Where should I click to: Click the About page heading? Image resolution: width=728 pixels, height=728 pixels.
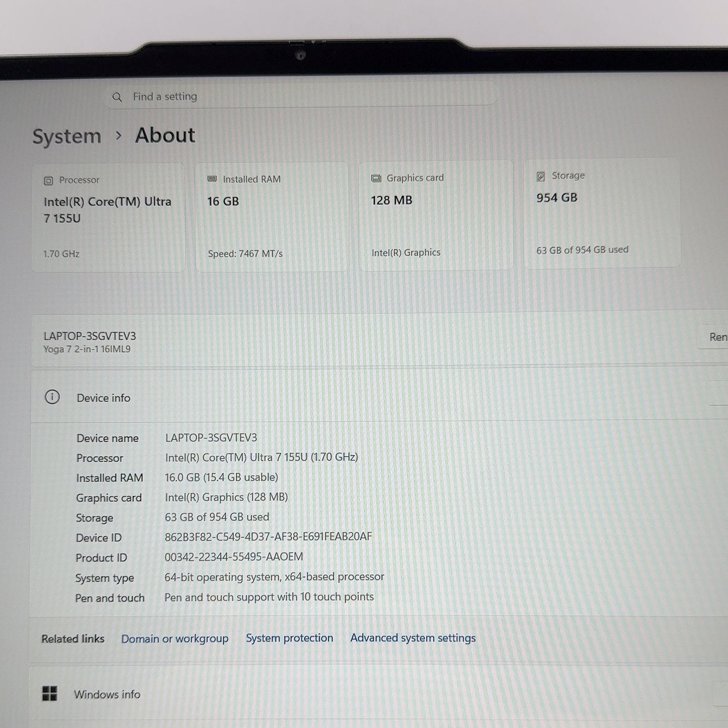(x=165, y=135)
